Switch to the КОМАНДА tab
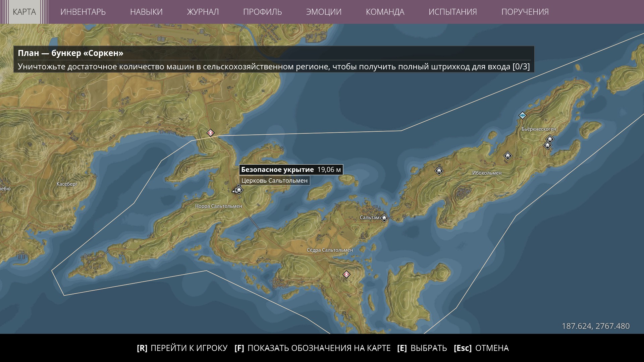The width and height of the screenshot is (644, 362). [385, 12]
